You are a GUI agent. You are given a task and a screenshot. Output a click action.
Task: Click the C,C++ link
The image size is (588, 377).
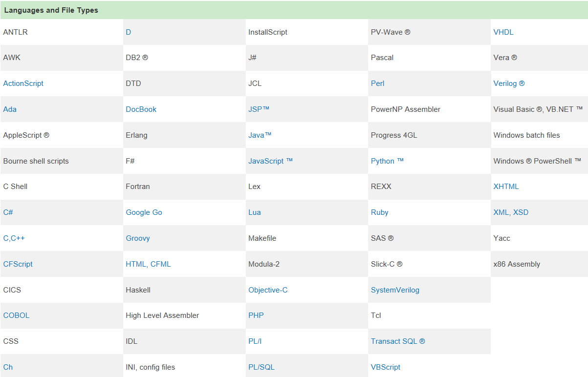coord(14,238)
